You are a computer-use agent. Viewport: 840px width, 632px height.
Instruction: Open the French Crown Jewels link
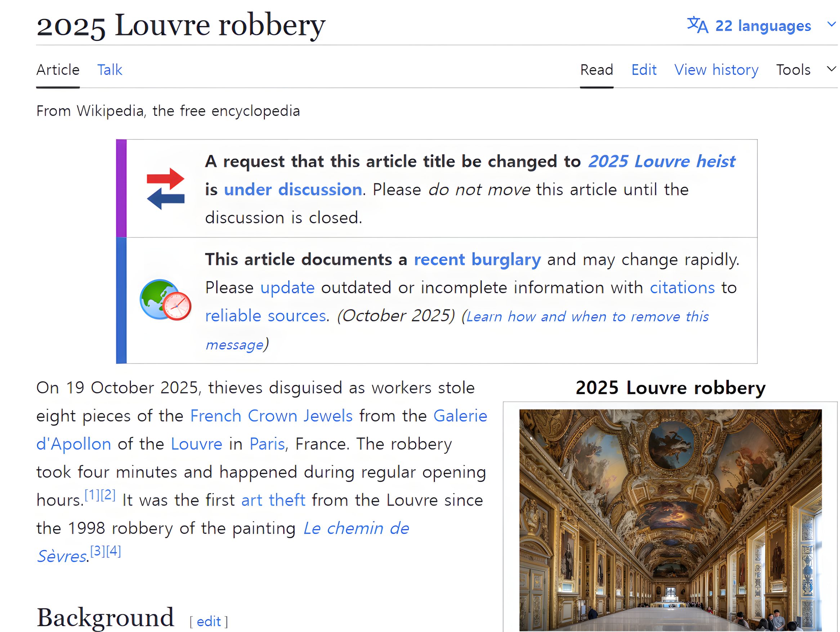point(271,416)
